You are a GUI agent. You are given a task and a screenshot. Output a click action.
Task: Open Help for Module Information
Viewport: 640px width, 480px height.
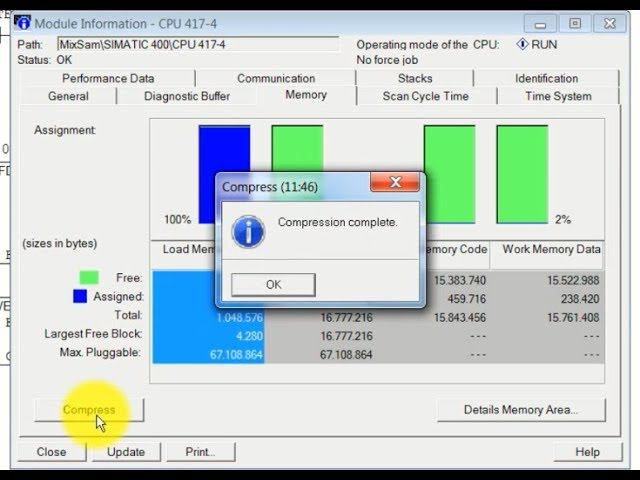pyautogui.click(x=587, y=452)
